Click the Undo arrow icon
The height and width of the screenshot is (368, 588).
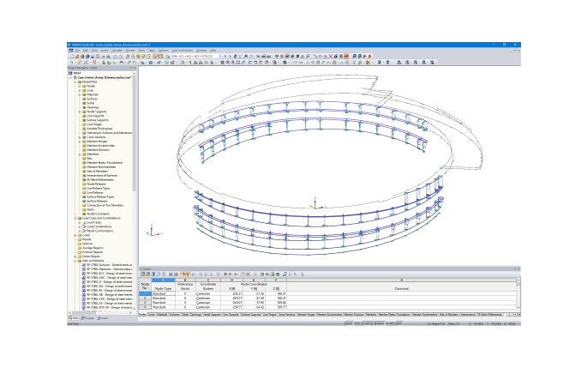pos(115,57)
